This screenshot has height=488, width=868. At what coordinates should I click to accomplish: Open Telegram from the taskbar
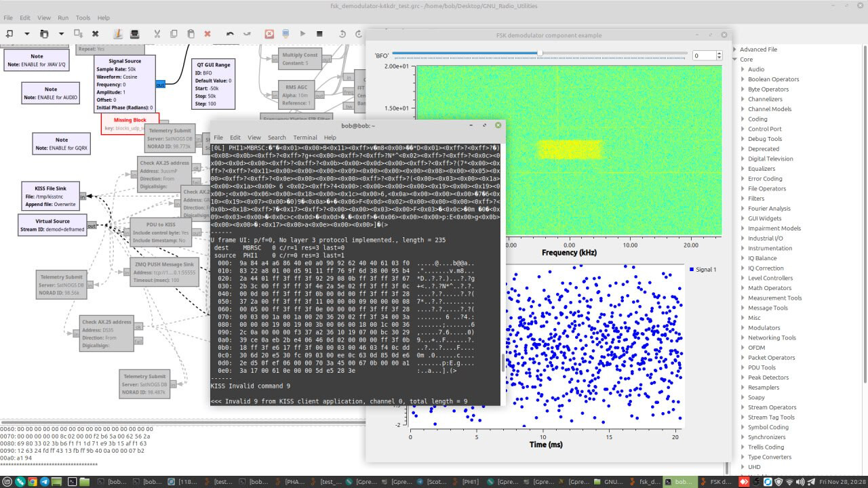click(x=45, y=482)
